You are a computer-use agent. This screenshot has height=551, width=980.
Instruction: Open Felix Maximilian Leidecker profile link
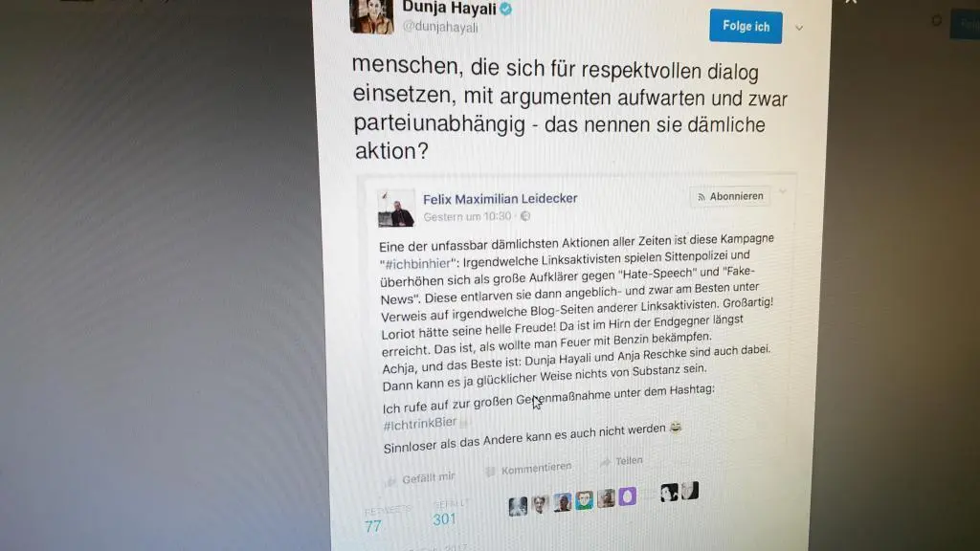[x=500, y=199]
